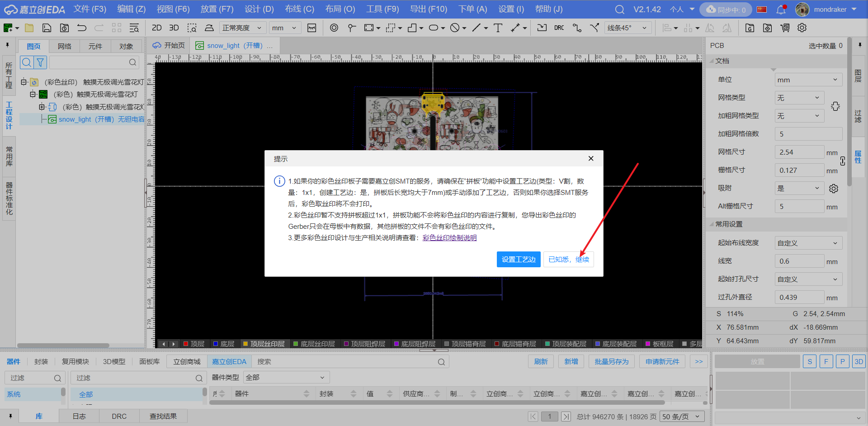Switch to the DRC bottom tab
The image size is (868, 426).
click(119, 416)
